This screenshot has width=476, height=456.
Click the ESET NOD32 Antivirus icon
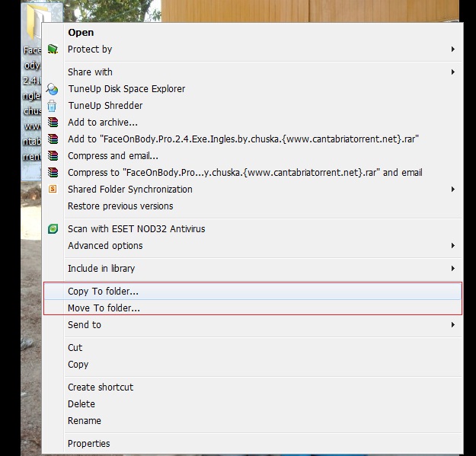tap(53, 228)
